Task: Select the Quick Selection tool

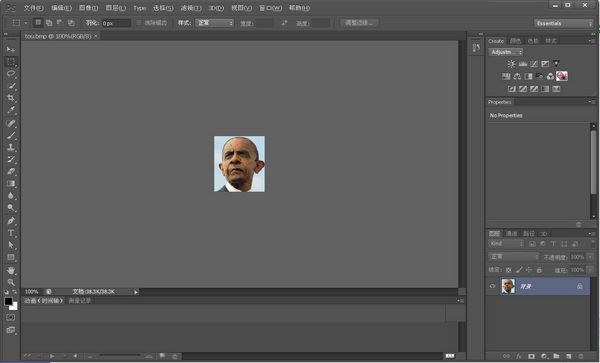Action: [x=11, y=86]
